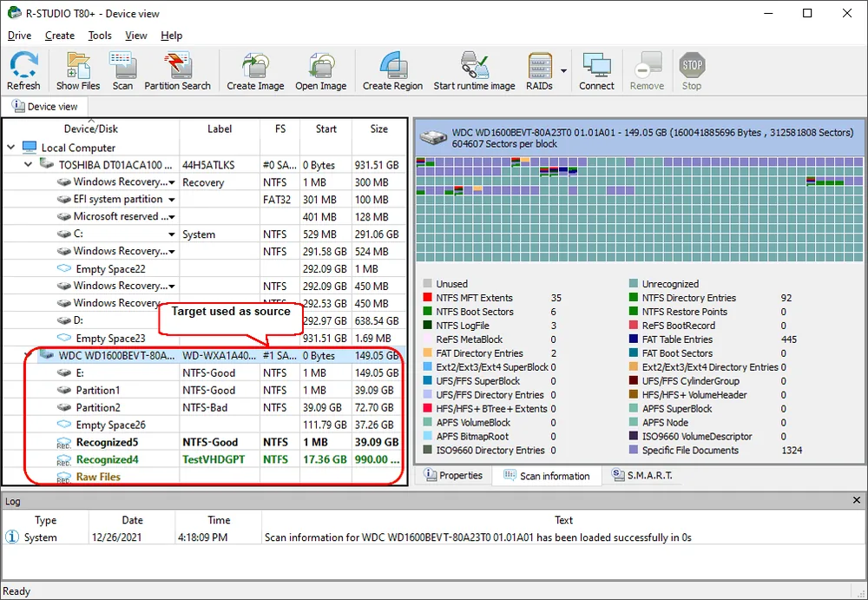Open the Drive menu
The image size is (868, 600).
(19, 36)
